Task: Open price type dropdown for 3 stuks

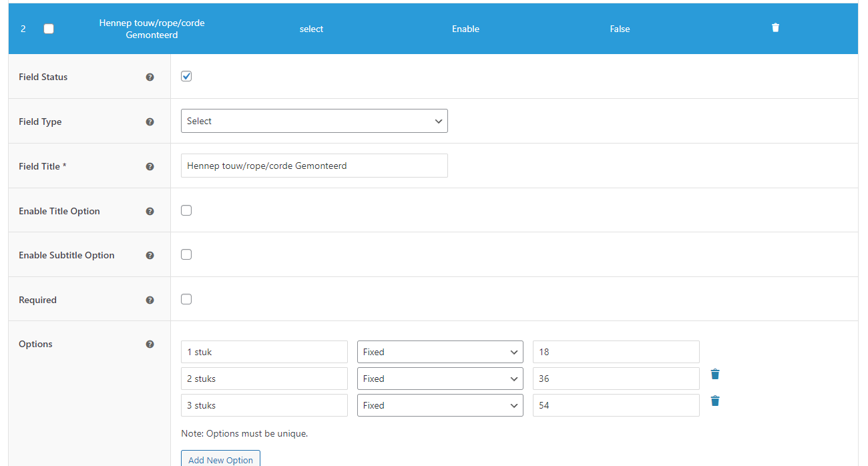Action: pos(440,405)
